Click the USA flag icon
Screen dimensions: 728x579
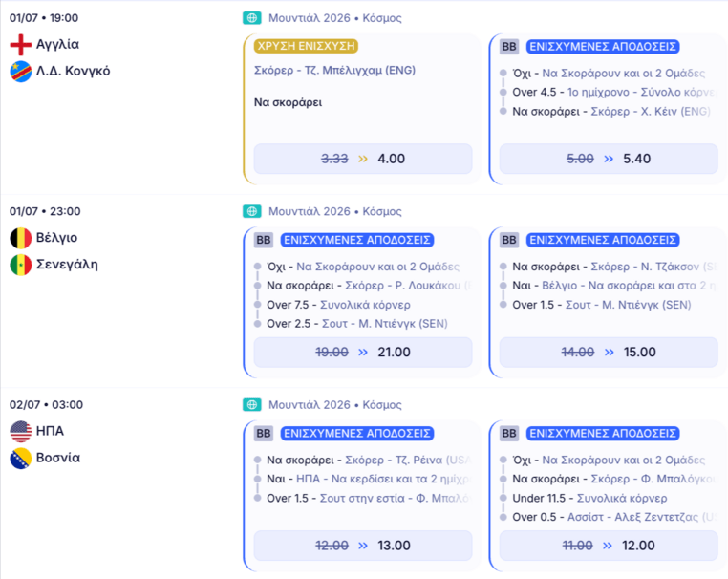[x=21, y=431]
